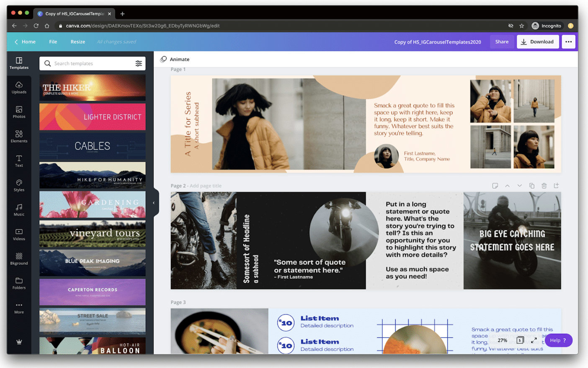Delete Page 2 with trash icon

click(544, 186)
